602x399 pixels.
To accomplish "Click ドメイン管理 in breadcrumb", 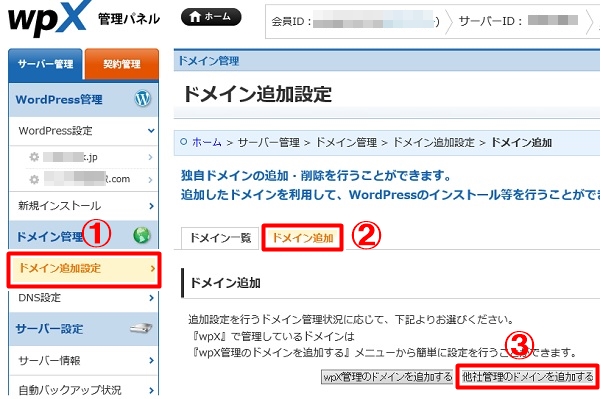I will point(346,142).
